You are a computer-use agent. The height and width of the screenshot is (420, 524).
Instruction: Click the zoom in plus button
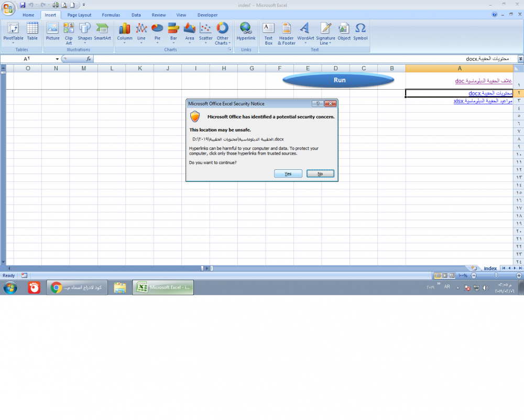click(519, 275)
